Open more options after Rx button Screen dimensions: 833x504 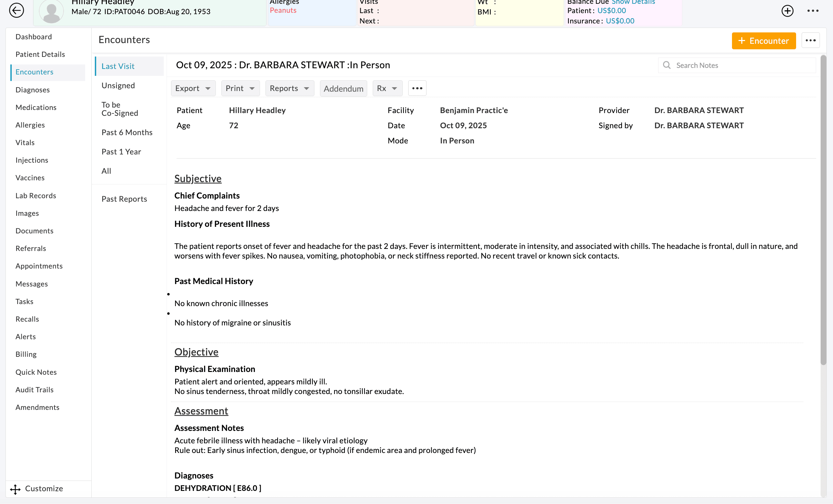tap(417, 88)
